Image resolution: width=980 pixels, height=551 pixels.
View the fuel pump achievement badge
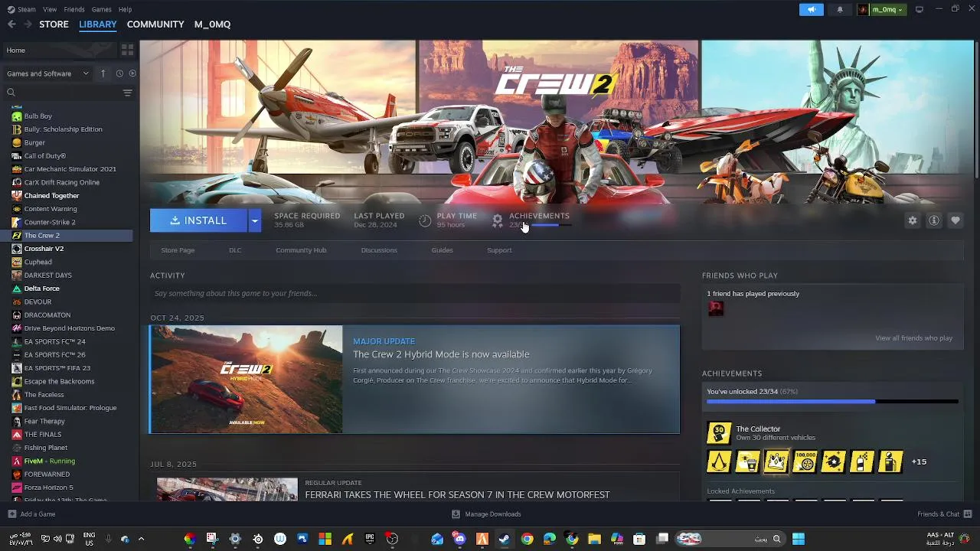coord(890,461)
